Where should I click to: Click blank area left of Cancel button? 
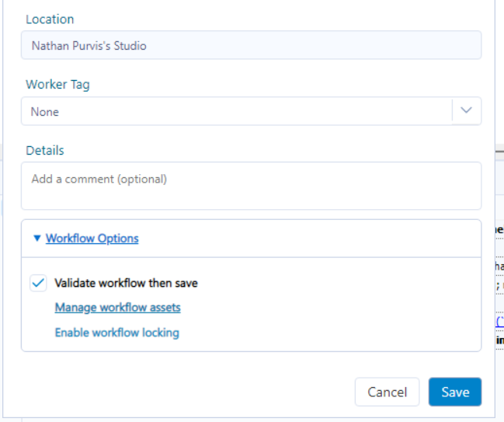point(194,392)
